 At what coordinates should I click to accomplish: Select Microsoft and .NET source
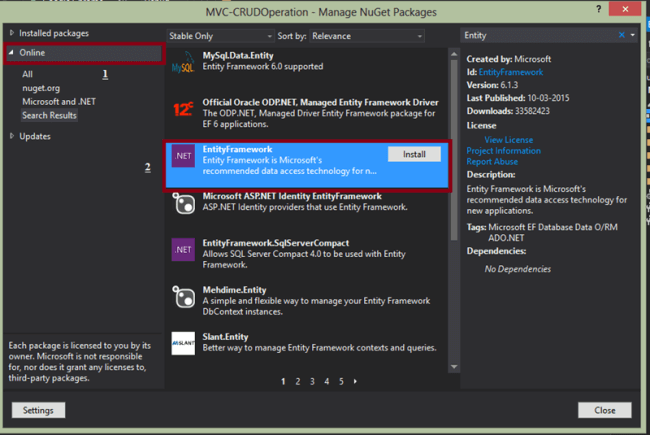(59, 102)
